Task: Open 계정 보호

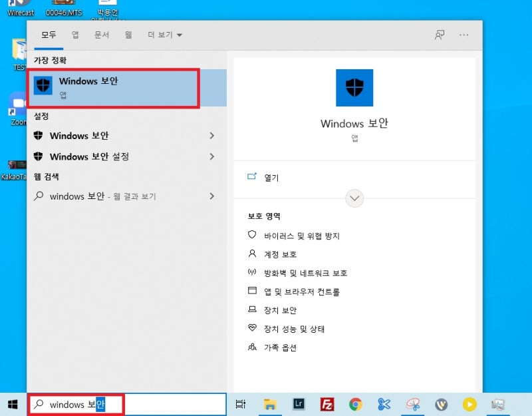Action: click(280, 254)
